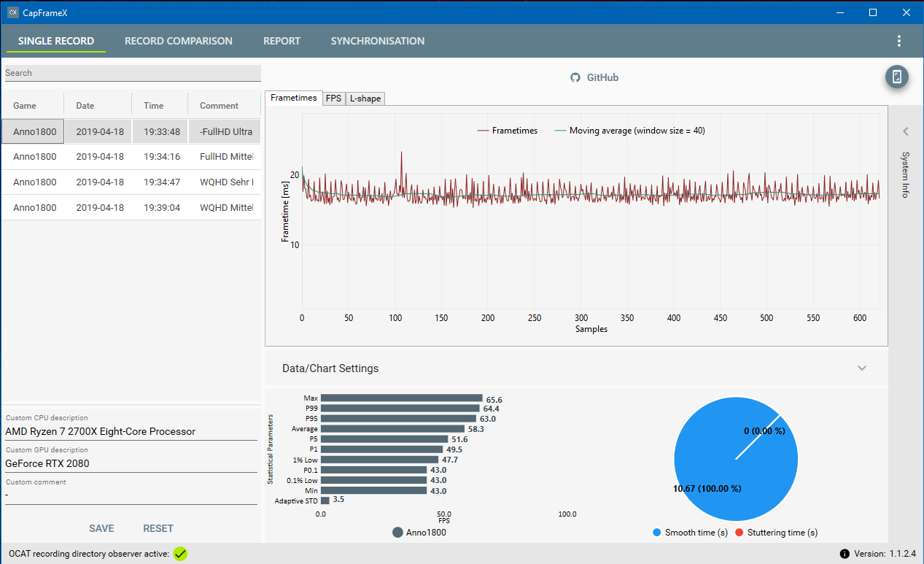Click the version info icon
Screen dimensions: 924x564
(845, 554)
